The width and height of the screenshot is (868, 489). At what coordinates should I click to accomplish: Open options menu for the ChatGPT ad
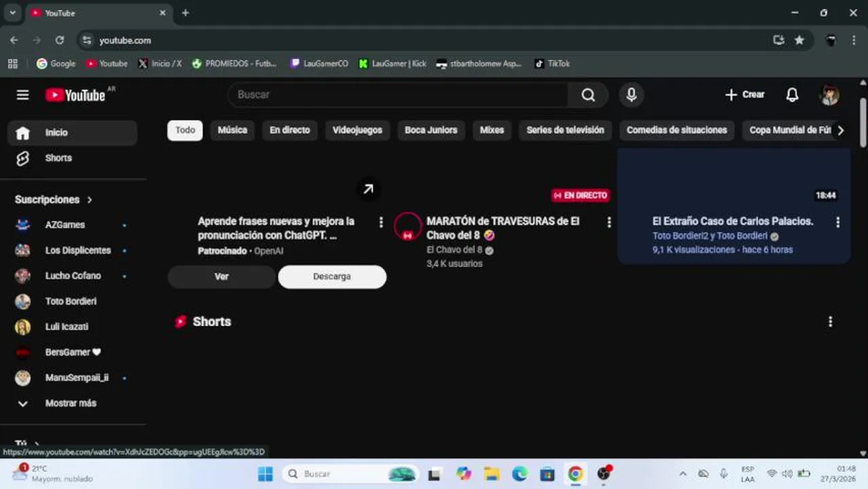[380, 222]
